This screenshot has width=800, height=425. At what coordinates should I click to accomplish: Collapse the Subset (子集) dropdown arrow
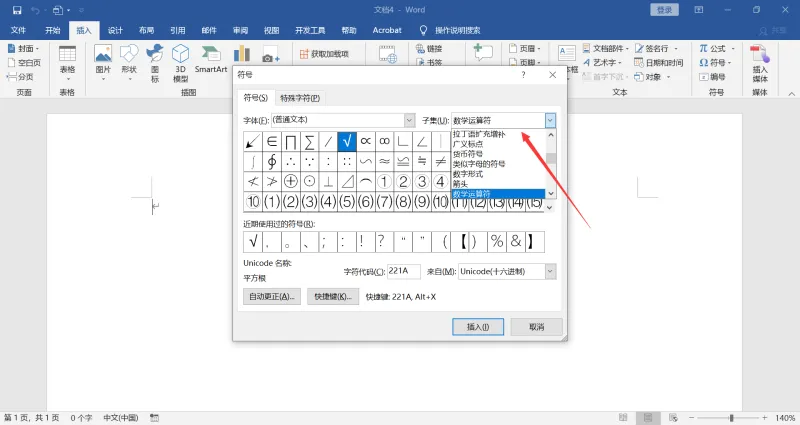550,120
